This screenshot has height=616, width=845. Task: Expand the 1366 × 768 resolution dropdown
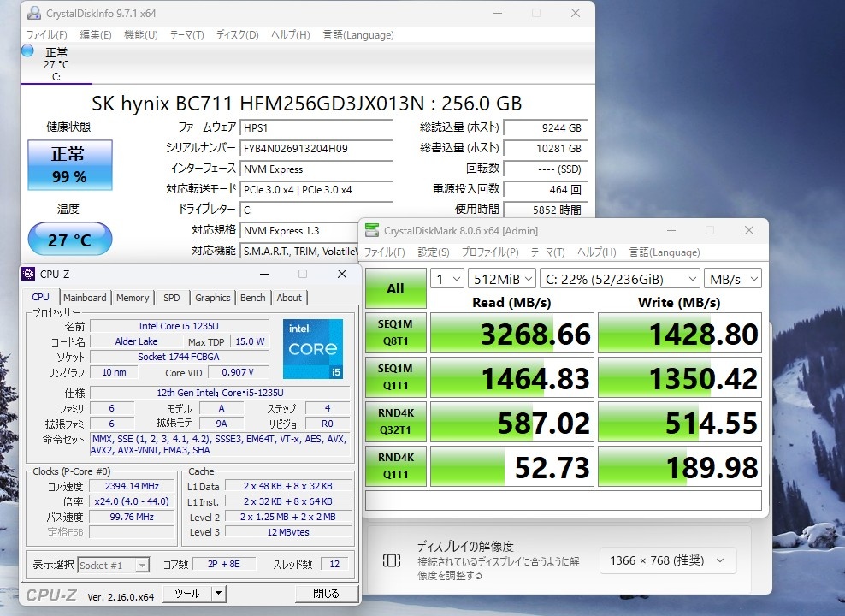[667, 560]
